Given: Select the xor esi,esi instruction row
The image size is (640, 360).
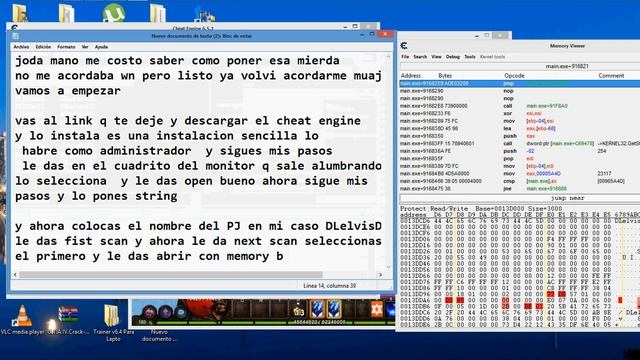Looking at the screenshot, I should coord(520,113).
